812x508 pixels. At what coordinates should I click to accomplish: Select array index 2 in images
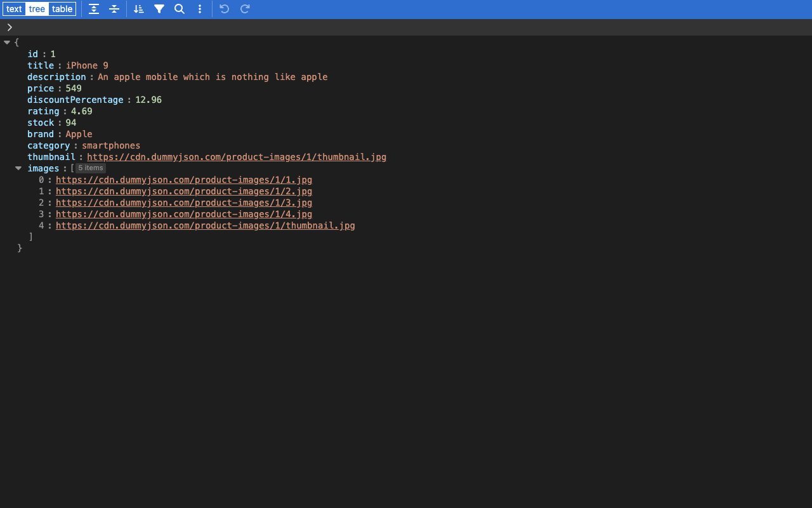point(41,203)
